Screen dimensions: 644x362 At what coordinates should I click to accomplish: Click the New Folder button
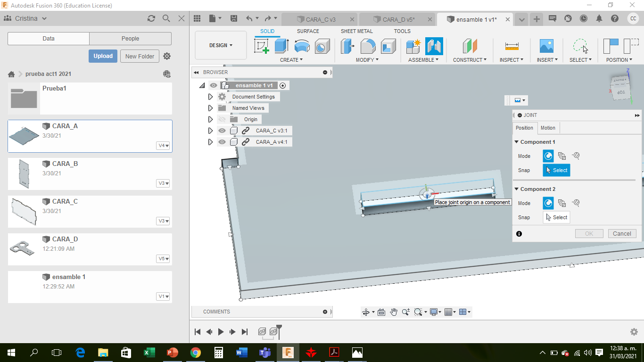[140, 56]
